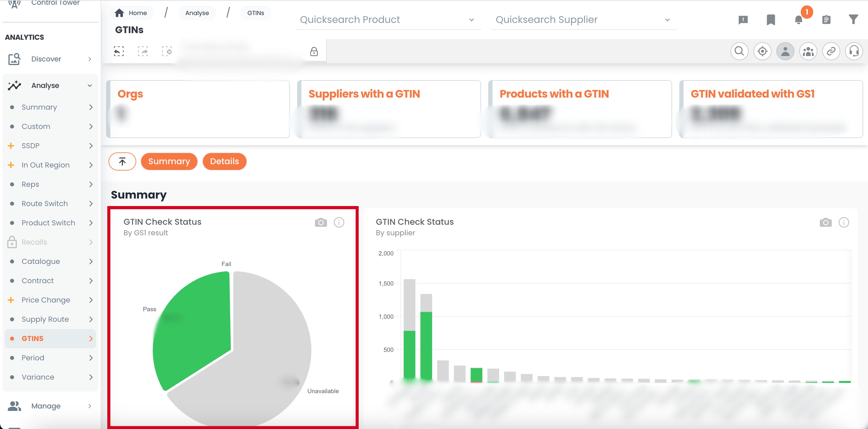Image resolution: width=868 pixels, height=429 pixels.
Task: Take snapshot of By supplier chart
Action: point(826,222)
